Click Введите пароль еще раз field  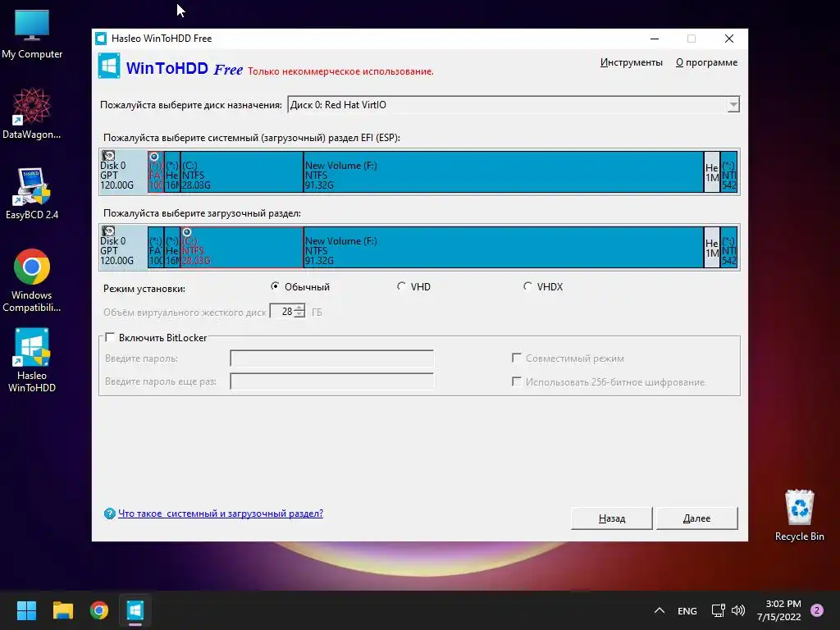[331, 381]
